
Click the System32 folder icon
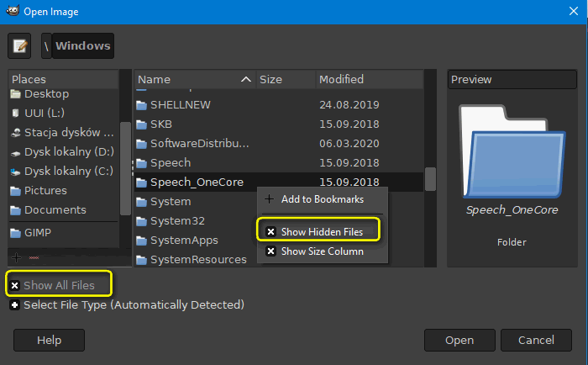point(141,221)
